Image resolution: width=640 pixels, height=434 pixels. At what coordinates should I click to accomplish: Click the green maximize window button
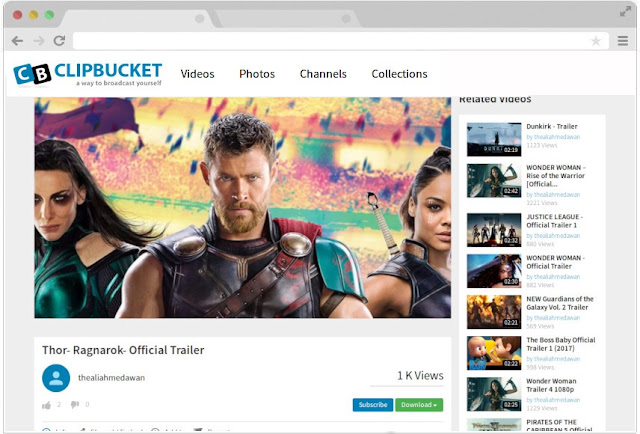49,15
